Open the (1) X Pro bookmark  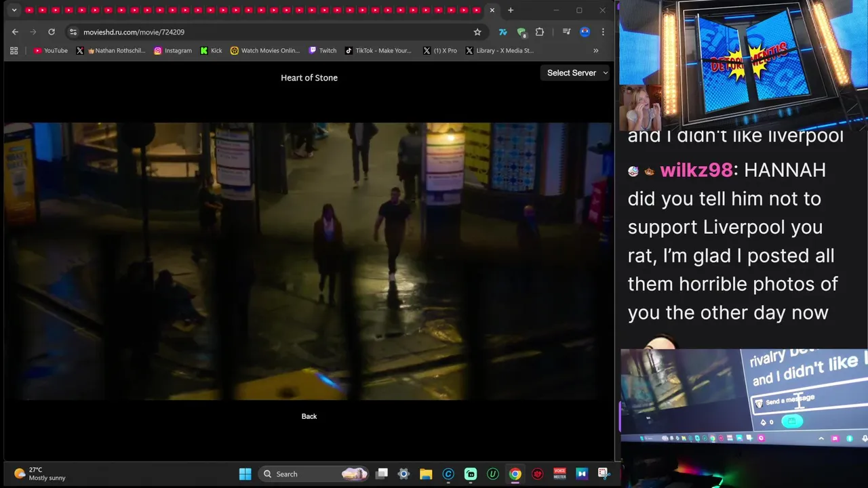click(440, 50)
